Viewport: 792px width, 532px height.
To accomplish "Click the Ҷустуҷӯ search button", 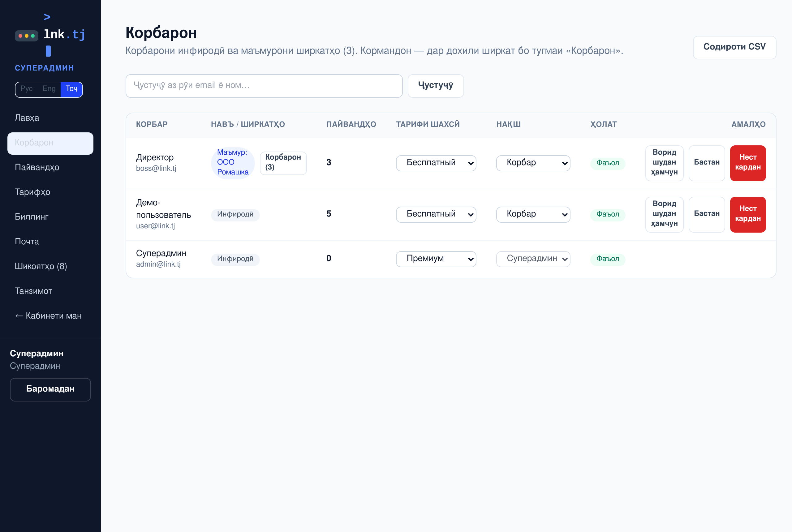I will click(436, 85).
